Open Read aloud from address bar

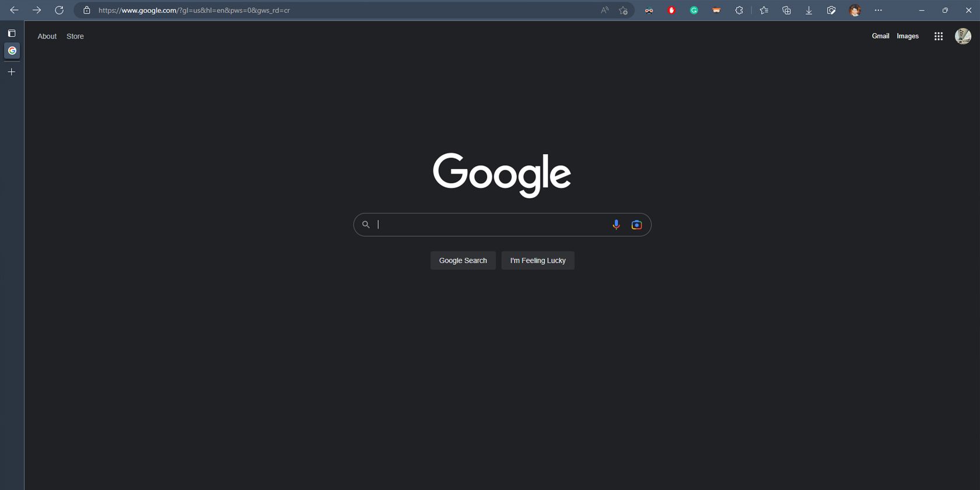tap(605, 10)
